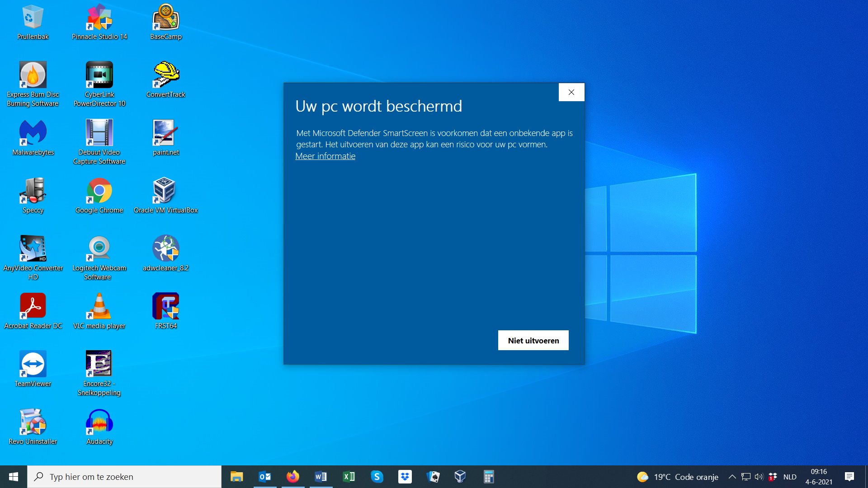868x488 pixels.
Task: Open Calculator from the taskbar
Action: [x=489, y=477]
